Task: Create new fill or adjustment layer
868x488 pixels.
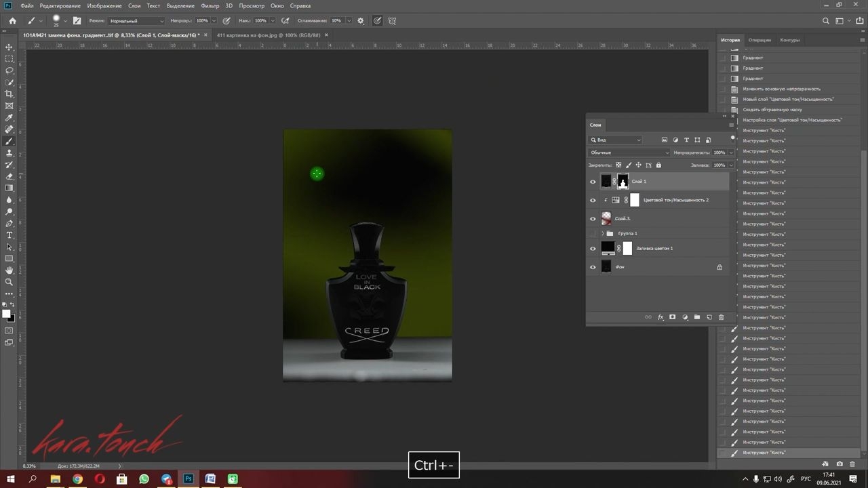Action: [685, 317]
